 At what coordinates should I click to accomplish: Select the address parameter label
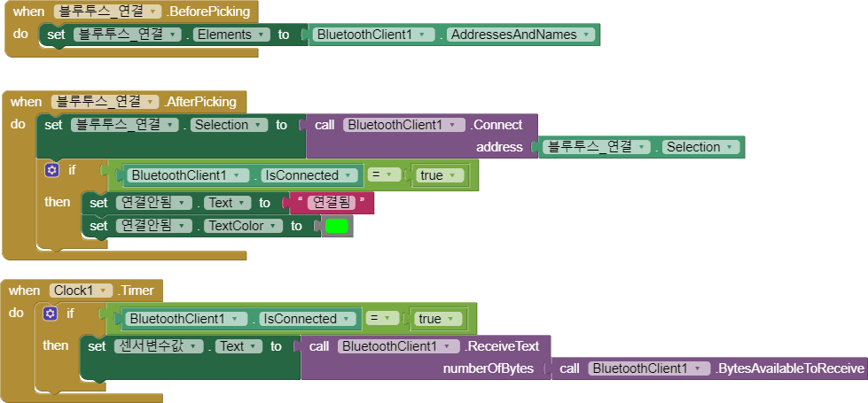pyautogui.click(x=499, y=147)
